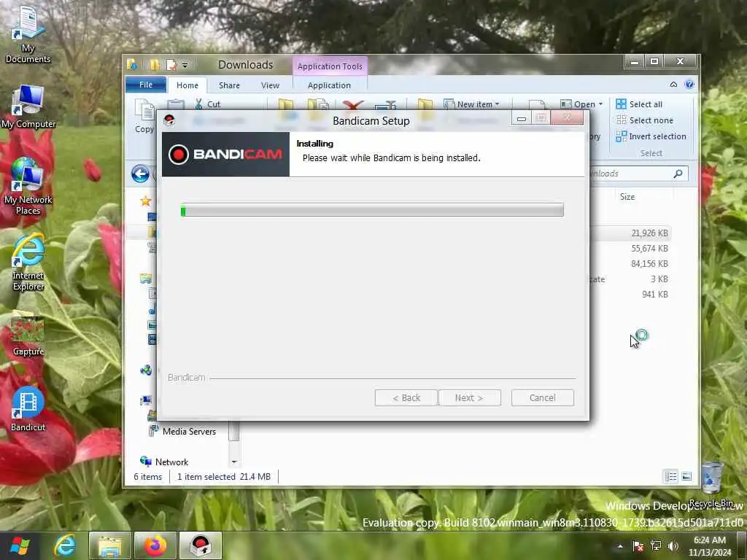Go back in the Downloads window
Viewport: 747px width, 560px height.
coord(140,174)
